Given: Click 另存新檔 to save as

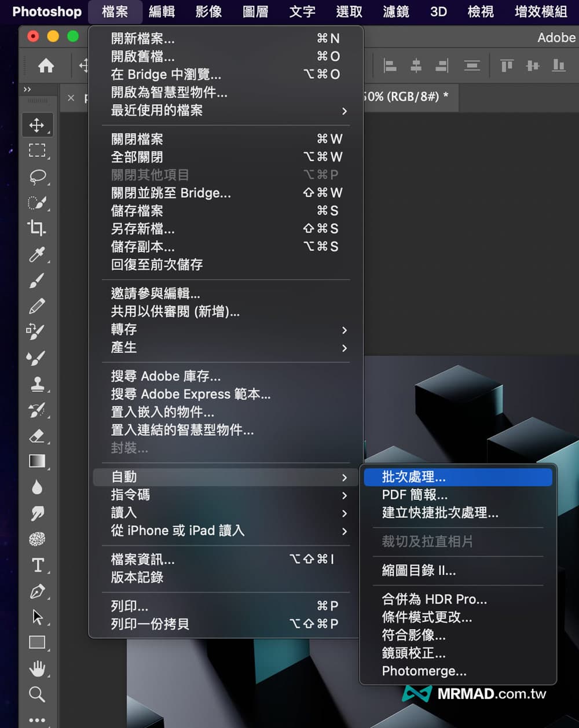Looking at the screenshot, I should click(143, 229).
